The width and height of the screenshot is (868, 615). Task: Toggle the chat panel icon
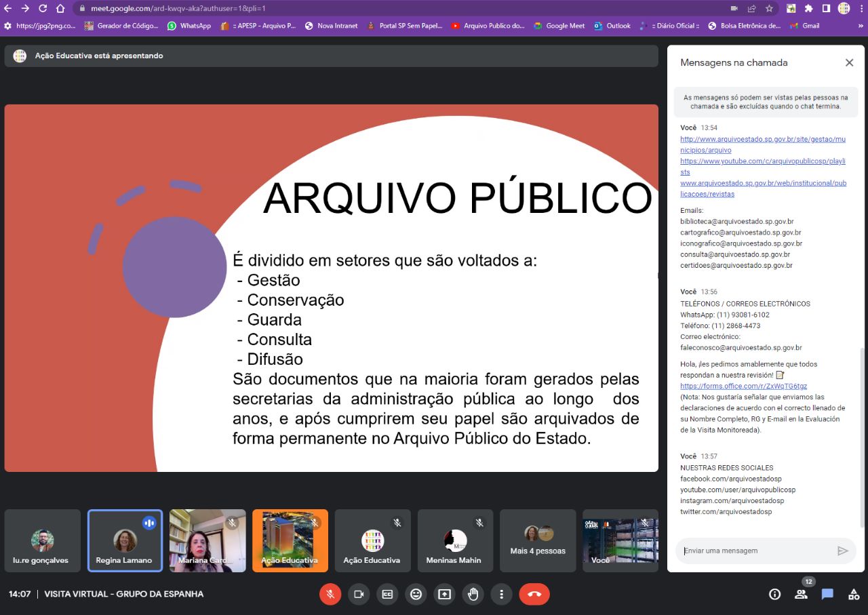click(827, 594)
